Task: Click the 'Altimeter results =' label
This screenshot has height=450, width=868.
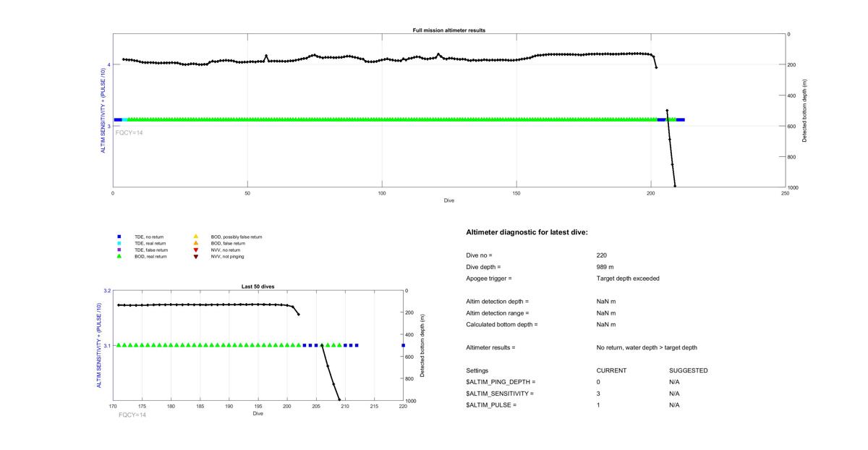Action: [x=490, y=348]
